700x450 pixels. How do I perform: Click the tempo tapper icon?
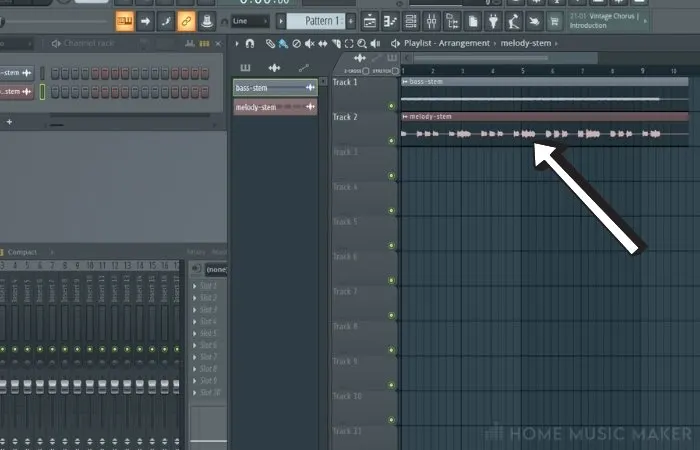click(513, 21)
